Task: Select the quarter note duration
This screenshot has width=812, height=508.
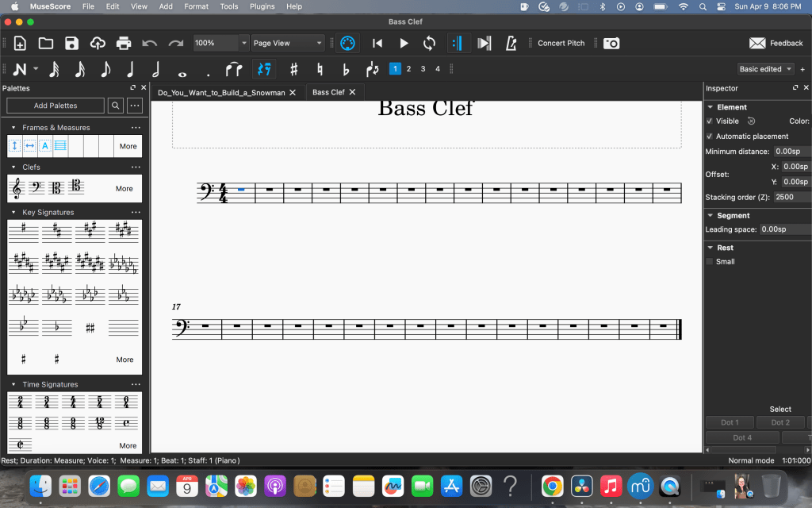Action: coord(131,69)
